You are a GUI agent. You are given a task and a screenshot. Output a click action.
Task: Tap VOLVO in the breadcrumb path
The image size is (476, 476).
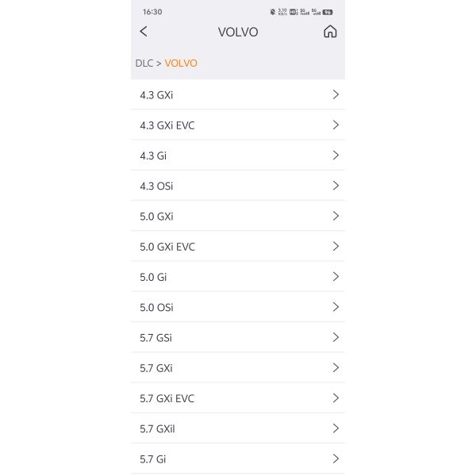pos(181,63)
